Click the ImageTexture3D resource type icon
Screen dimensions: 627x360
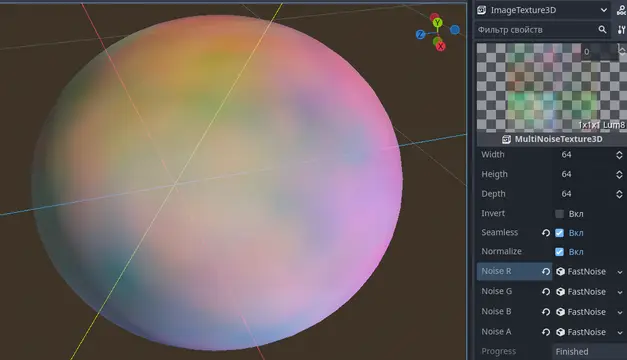[x=482, y=10]
